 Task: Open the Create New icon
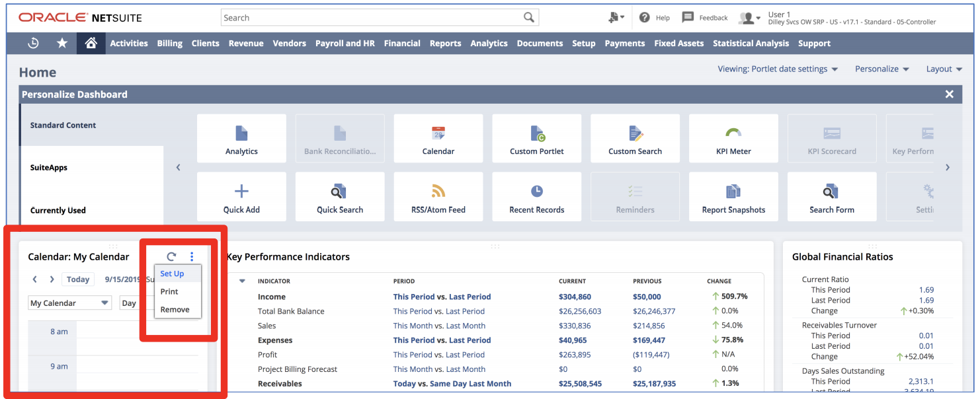tap(616, 18)
